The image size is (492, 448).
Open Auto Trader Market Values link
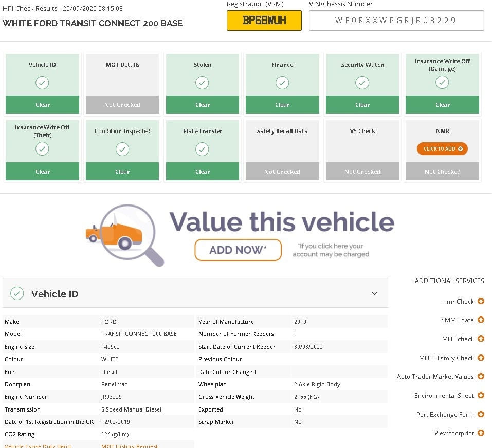[435, 376]
